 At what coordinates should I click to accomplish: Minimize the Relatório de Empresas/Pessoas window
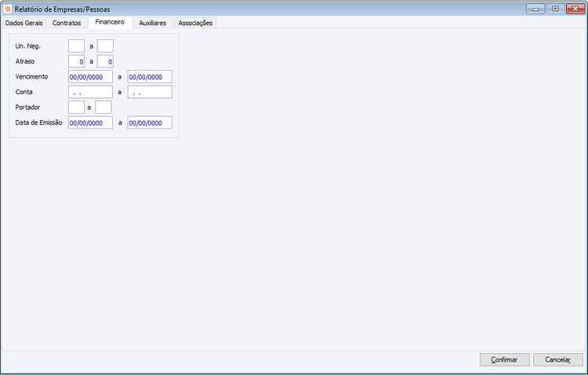click(x=535, y=9)
